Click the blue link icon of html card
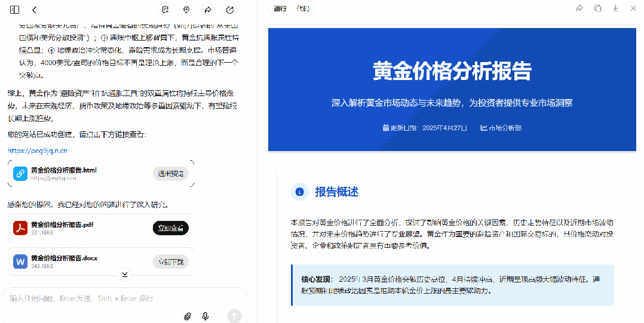 pos(20,174)
